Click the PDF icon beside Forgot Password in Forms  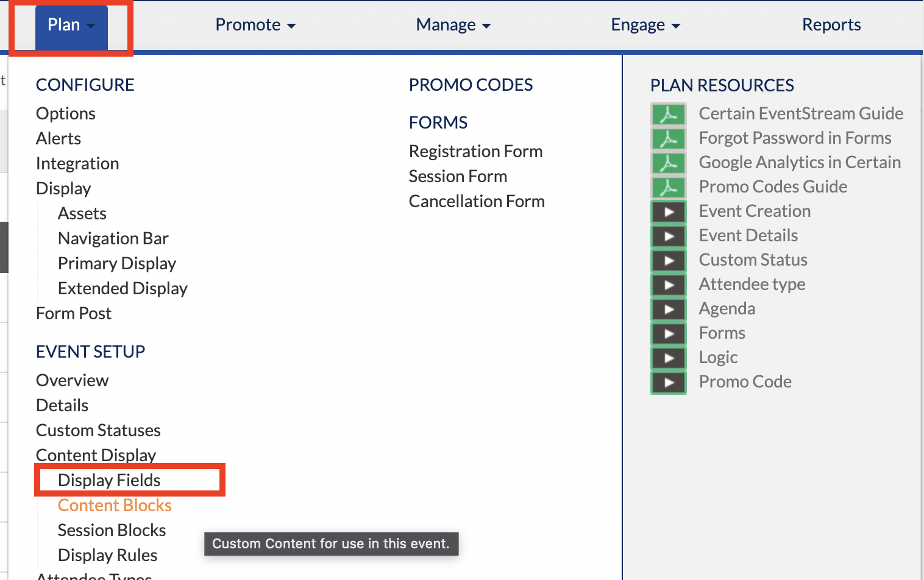pos(669,138)
